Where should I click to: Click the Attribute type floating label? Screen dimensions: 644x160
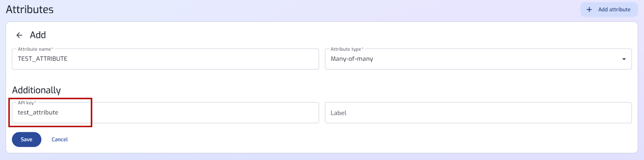click(347, 49)
